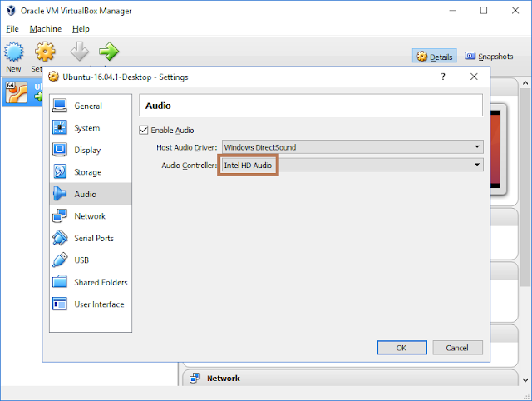Switch to the Snapshots view
This screenshot has width=532, height=401.
[490, 57]
